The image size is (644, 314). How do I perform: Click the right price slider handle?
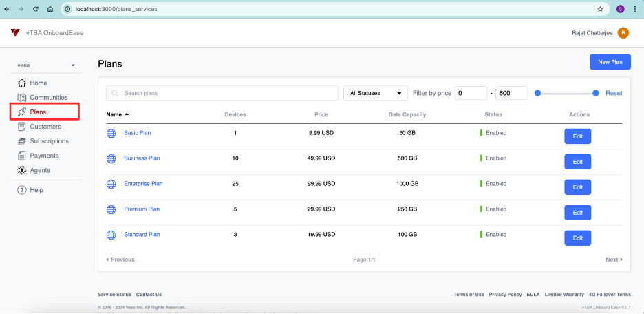[x=596, y=93]
